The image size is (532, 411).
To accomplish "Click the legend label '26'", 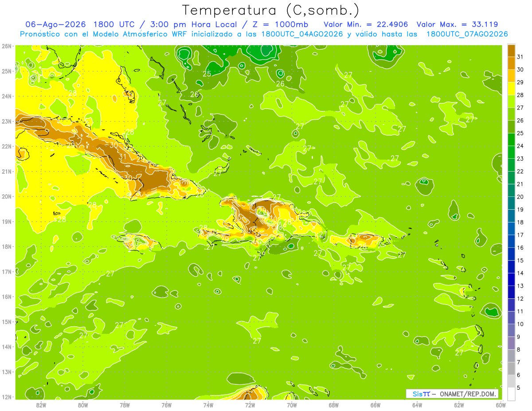I will click(520, 121).
